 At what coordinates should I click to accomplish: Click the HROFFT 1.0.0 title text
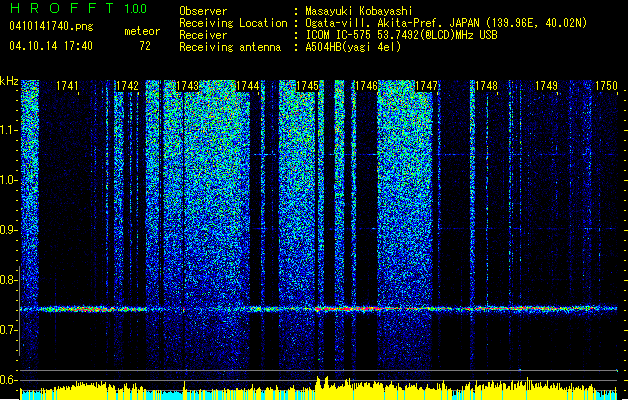(x=79, y=8)
